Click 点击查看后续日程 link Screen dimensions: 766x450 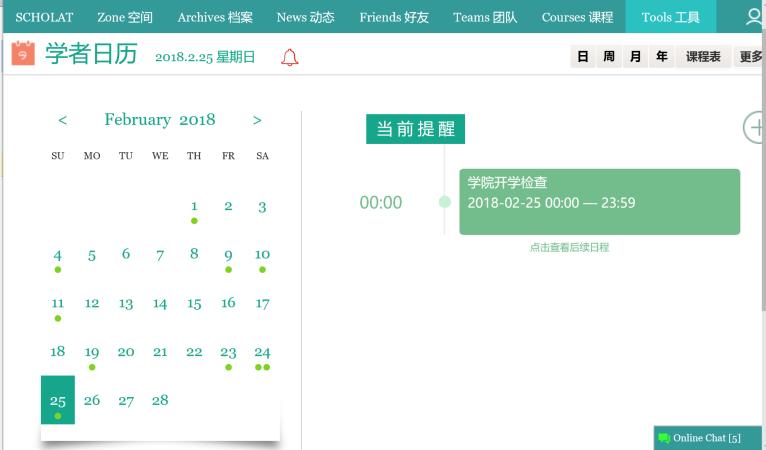(x=569, y=247)
